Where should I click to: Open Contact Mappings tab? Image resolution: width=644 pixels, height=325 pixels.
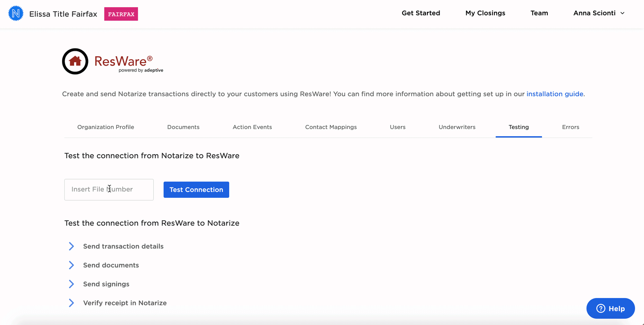click(331, 127)
